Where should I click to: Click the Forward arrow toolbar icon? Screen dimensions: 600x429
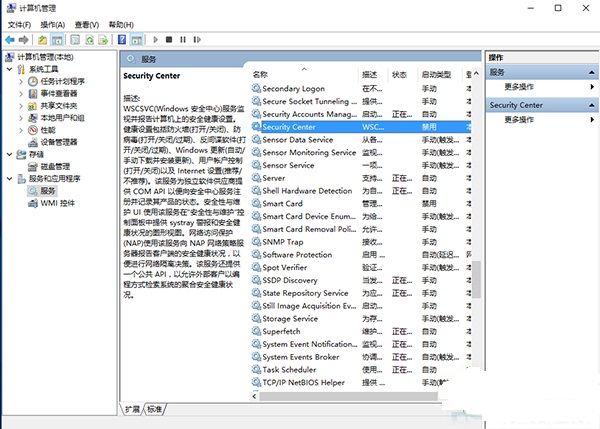click(x=24, y=39)
